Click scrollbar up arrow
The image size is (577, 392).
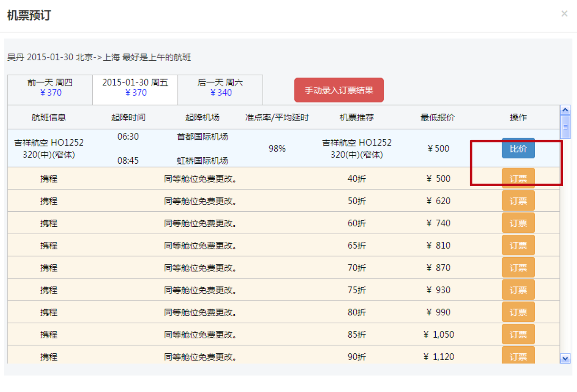(x=565, y=110)
